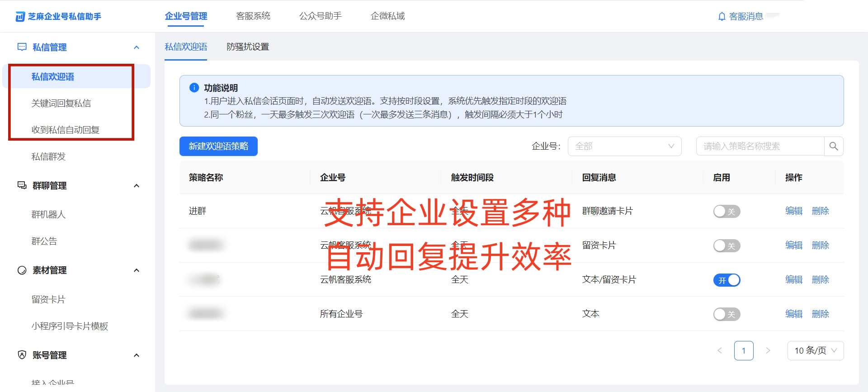Image resolution: width=868 pixels, height=392 pixels.
Task: Click the 文本/留资卡片 cell
Action: point(609,279)
